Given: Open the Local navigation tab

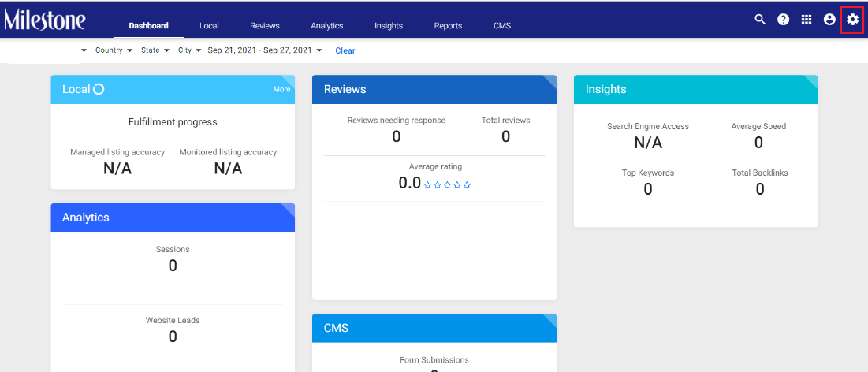Looking at the screenshot, I should point(209,25).
